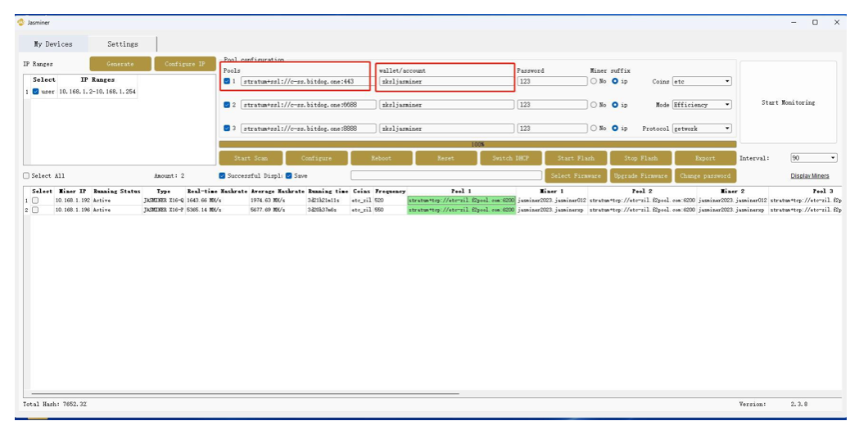Screen dimensions: 868x439
Task: Click the Switch DHCP button
Action: pos(511,158)
